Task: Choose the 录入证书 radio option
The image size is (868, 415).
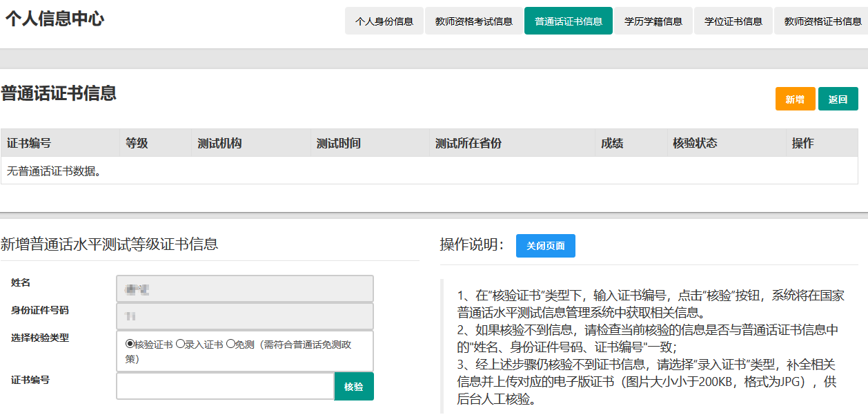Action: coord(180,344)
